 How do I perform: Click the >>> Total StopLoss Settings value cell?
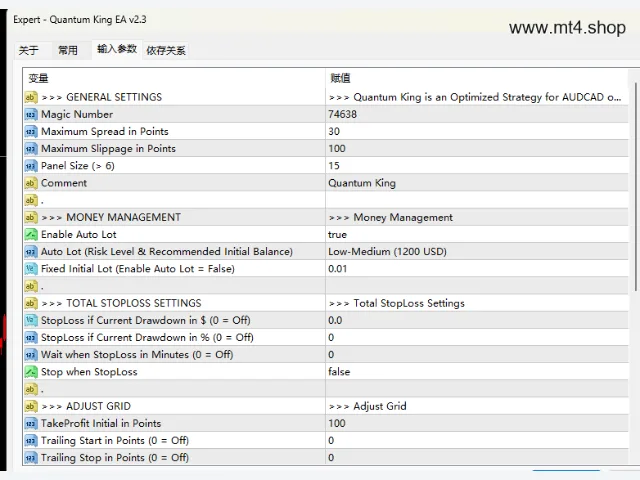point(477,303)
